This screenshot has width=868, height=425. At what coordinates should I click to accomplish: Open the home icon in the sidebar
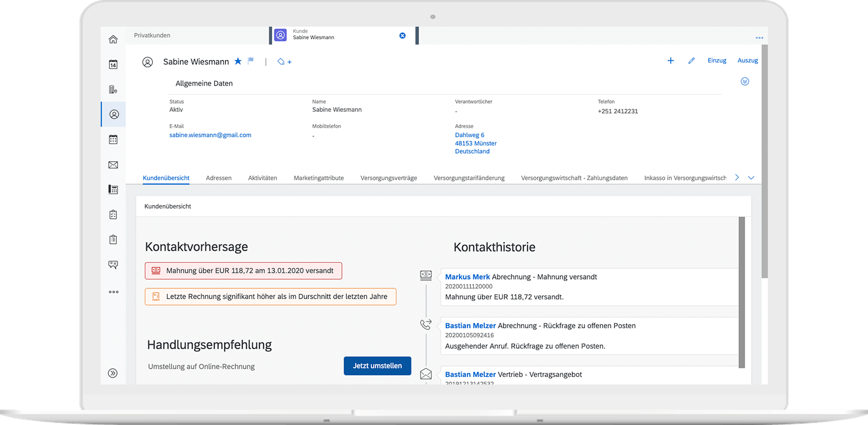click(x=113, y=39)
